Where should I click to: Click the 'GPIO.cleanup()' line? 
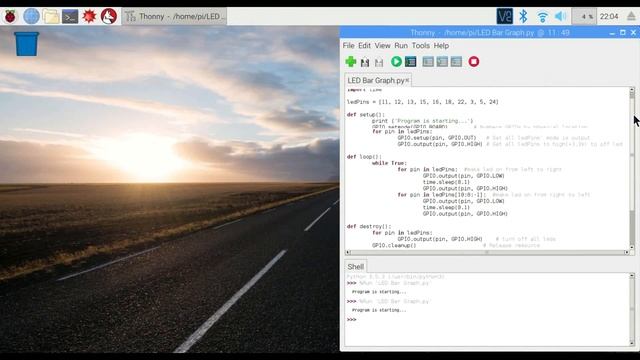(x=394, y=245)
